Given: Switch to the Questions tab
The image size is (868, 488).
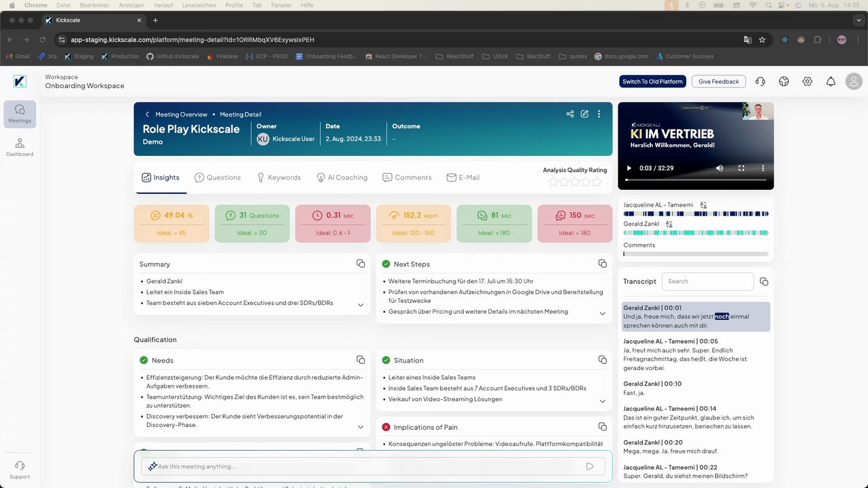Looking at the screenshot, I should 218,178.
